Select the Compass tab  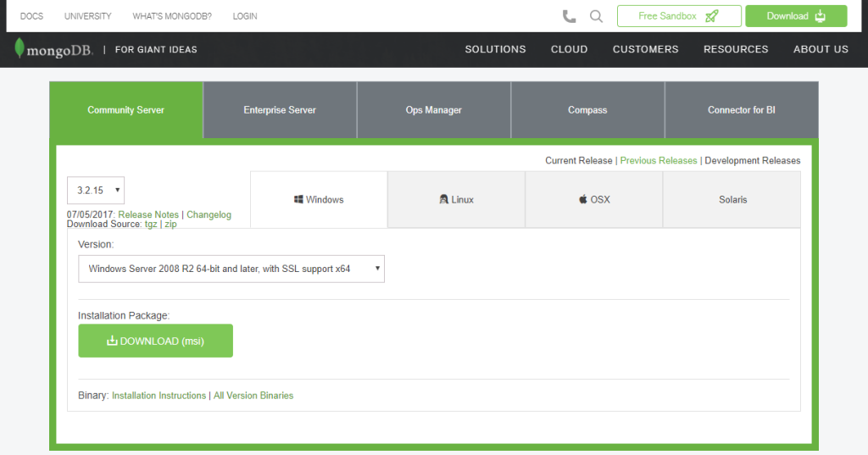[587, 109]
